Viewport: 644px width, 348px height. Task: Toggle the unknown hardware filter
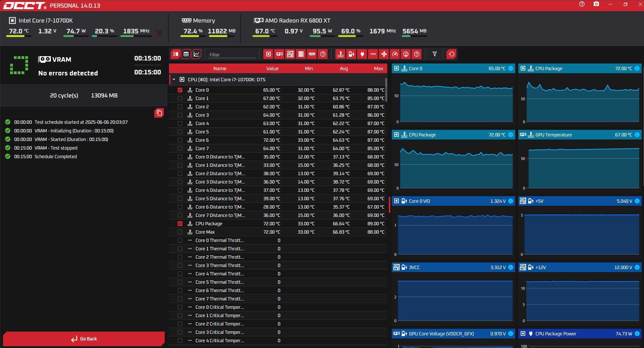[x=323, y=54]
